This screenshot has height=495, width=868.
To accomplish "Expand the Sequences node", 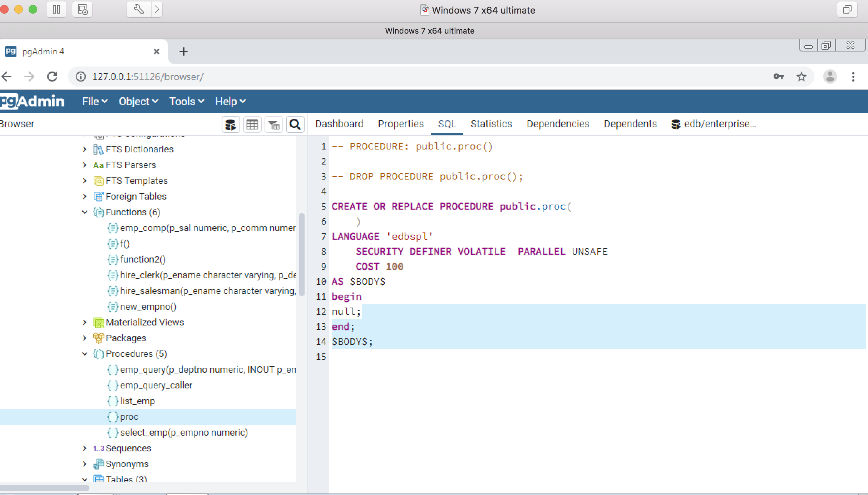I will click(x=84, y=448).
